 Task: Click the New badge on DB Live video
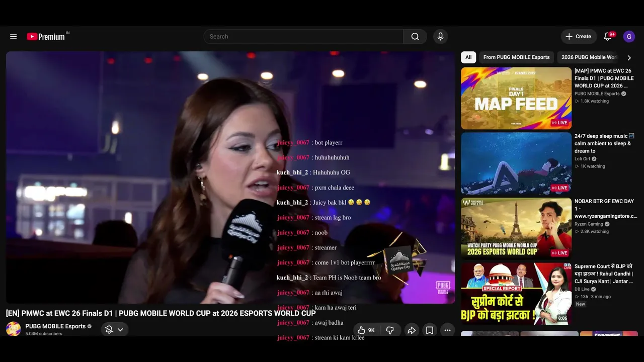(x=581, y=304)
